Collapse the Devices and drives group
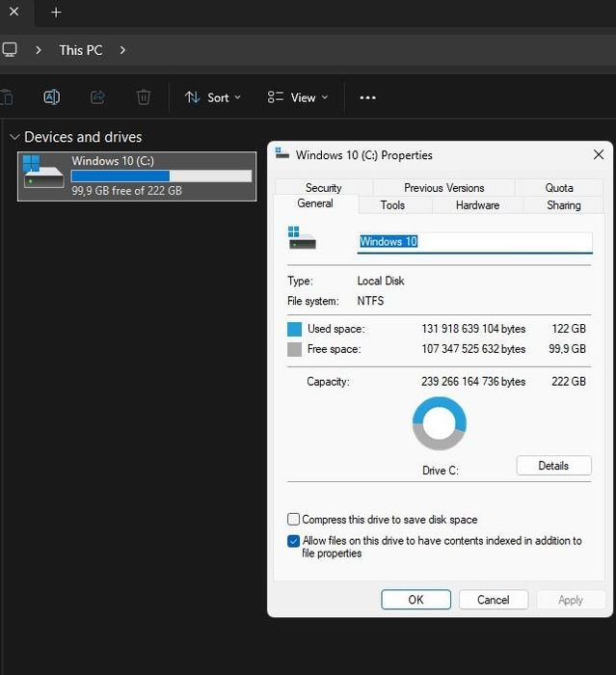 point(14,137)
